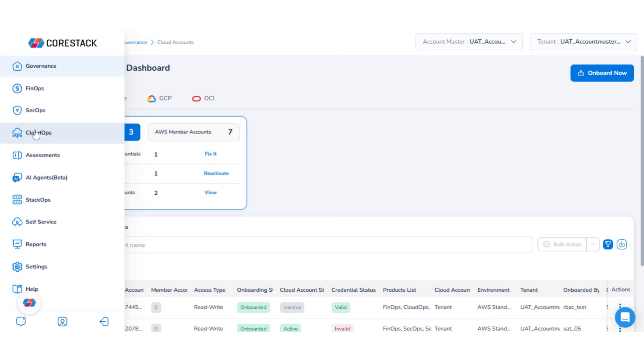
Task: Click the Tenant column header
Action: click(x=529, y=290)
